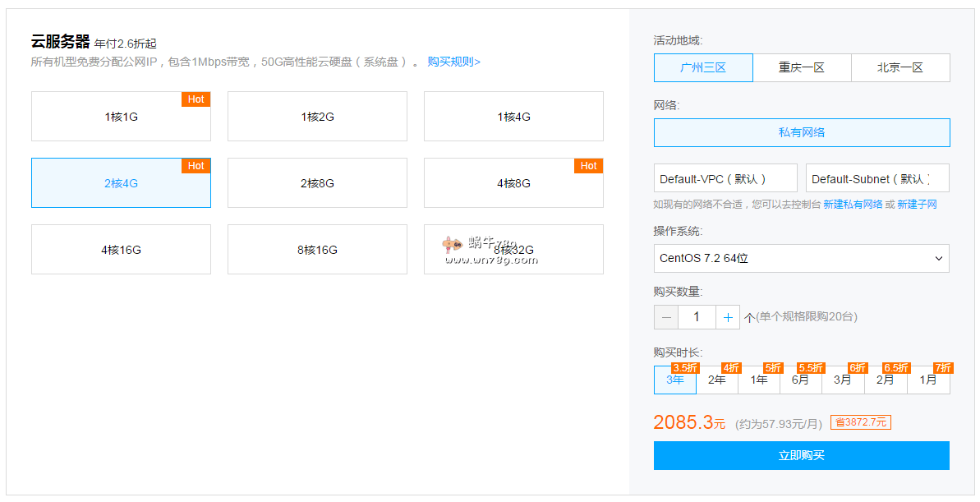
Task: Decrease purchase quantity with minus button
Action: 666,317
